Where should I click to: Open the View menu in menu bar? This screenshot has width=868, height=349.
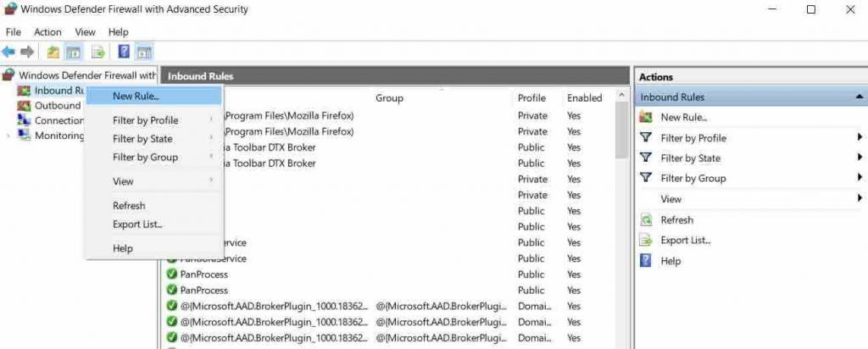pos(86,32)
